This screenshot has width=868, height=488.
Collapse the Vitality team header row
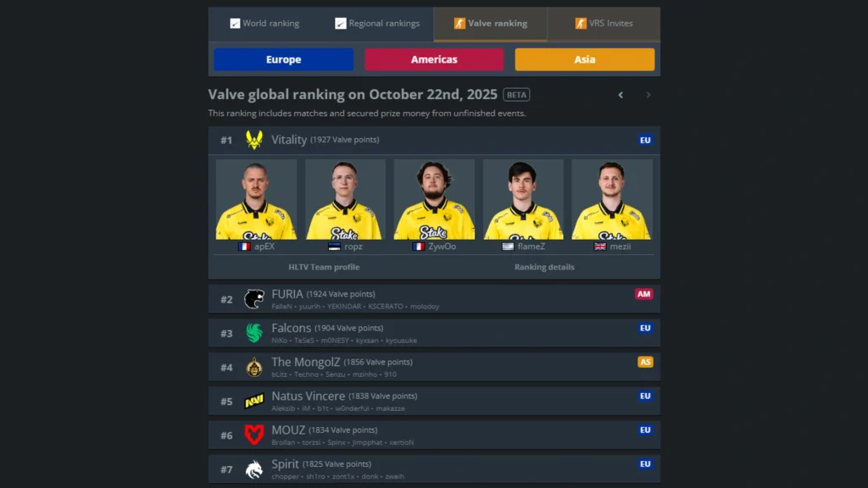tap(434, 140)
